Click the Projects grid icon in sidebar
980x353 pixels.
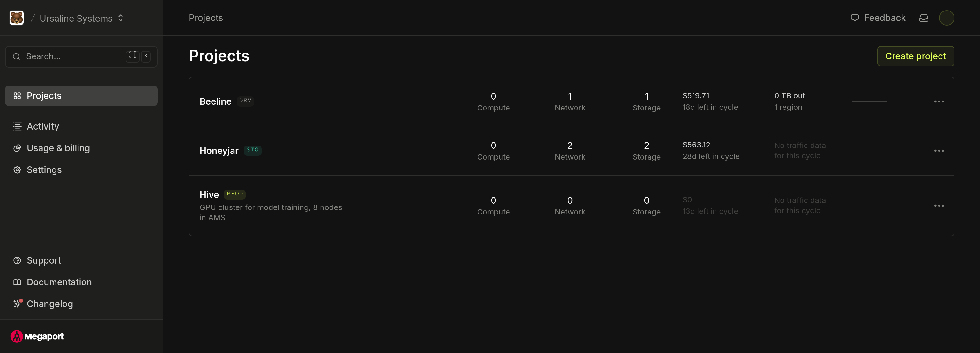click(x=17, y=95)
